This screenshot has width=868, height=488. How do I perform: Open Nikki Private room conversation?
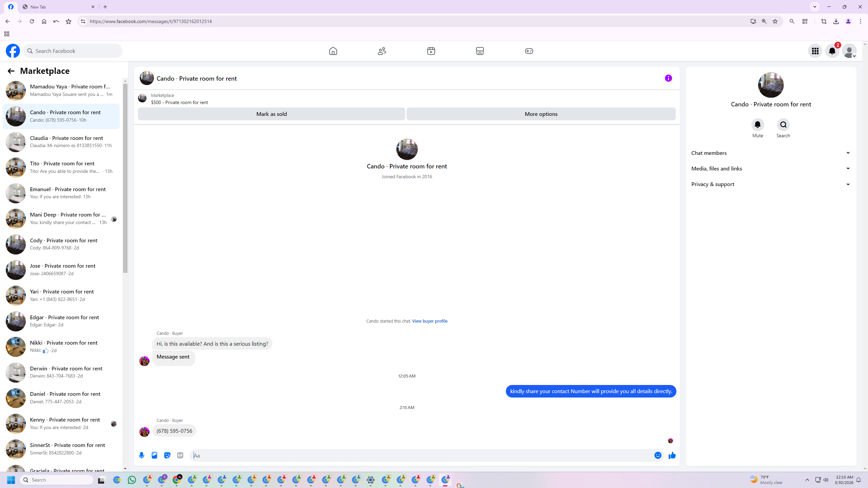pyautogui.click(x=61, y=347)
